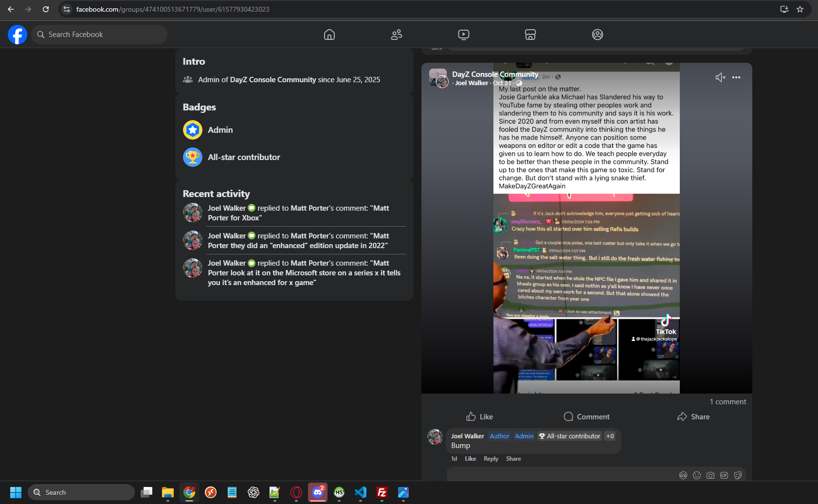Share the Bump comment

pos(513,459)
